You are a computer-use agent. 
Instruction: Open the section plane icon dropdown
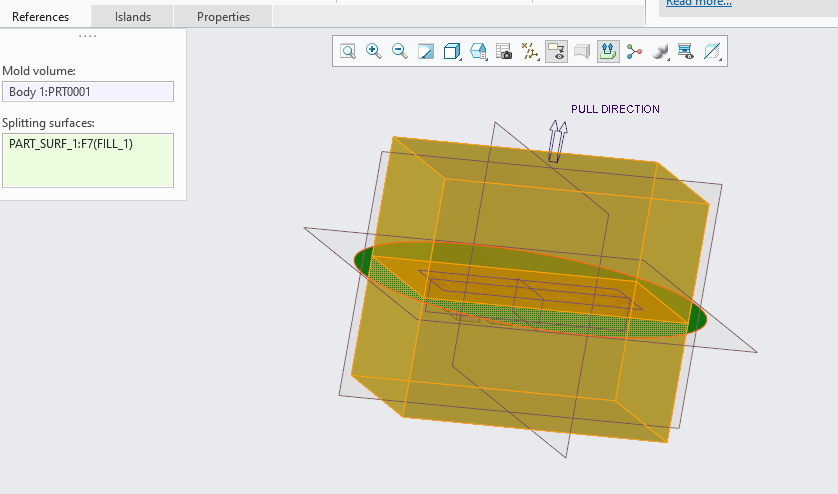(712, 51)
